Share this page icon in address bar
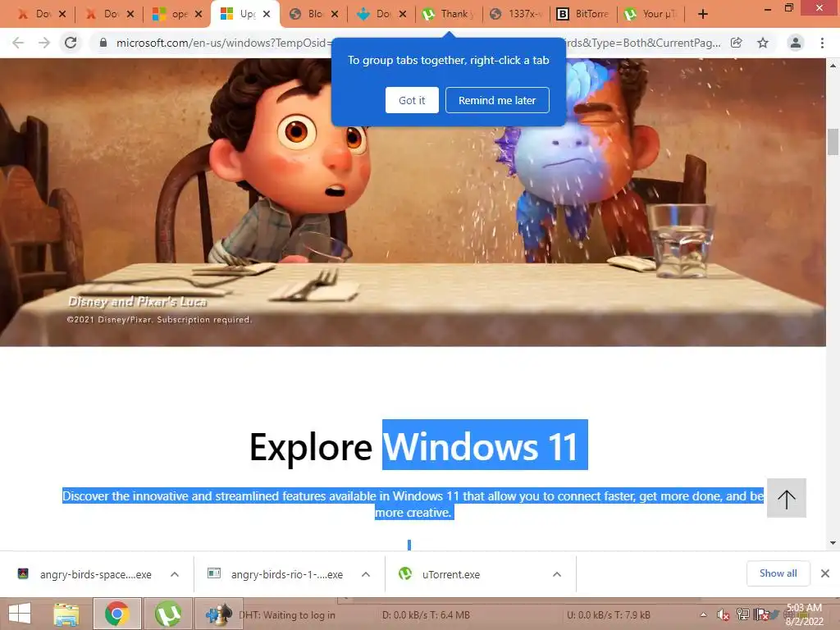The height and width of the screenshot is (630, 840). (737, 43)
